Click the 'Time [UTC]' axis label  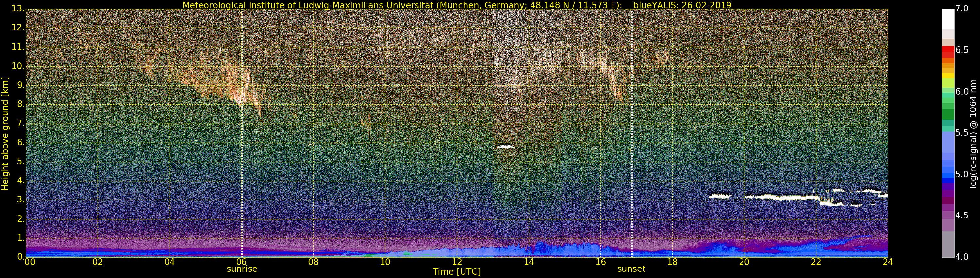coord(457,271)
